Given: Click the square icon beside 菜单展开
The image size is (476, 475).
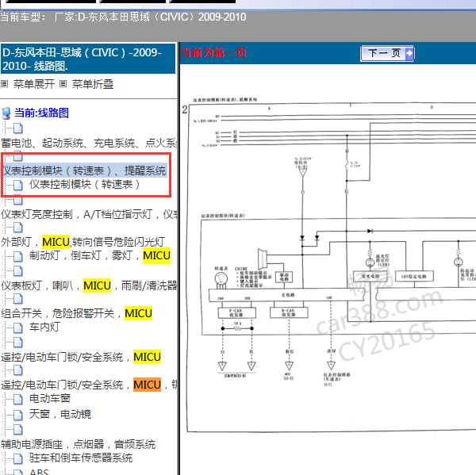Looking at the screenshot, I should coord(5,84).
